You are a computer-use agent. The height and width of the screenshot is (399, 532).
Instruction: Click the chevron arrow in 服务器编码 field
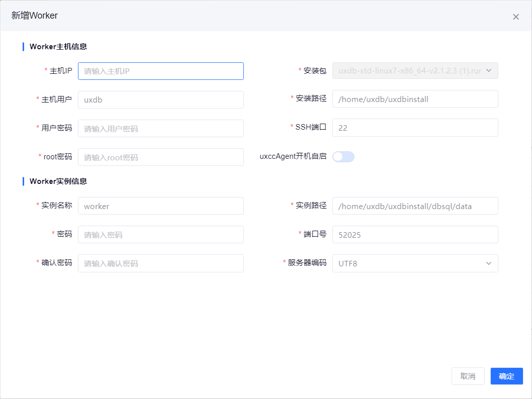(x=489, y=263)
